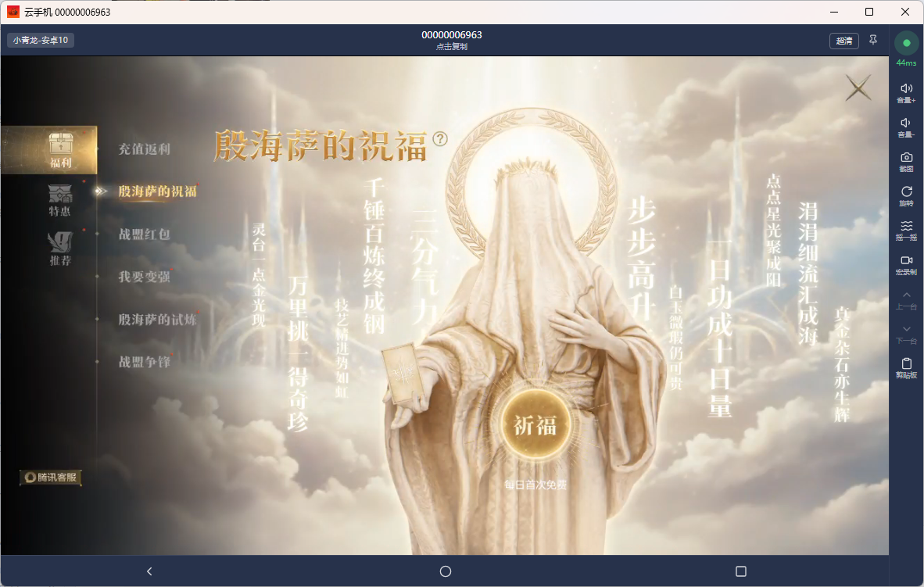Viewport: 924px width, 587px height.
Task: Click the Android back navigation button
Action: click(x=149, y=571)
